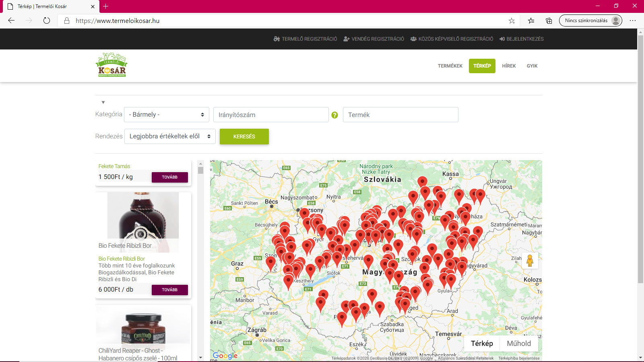Collapse the filter panel triangle
The image size is (644, 362).
click(103, 102)
